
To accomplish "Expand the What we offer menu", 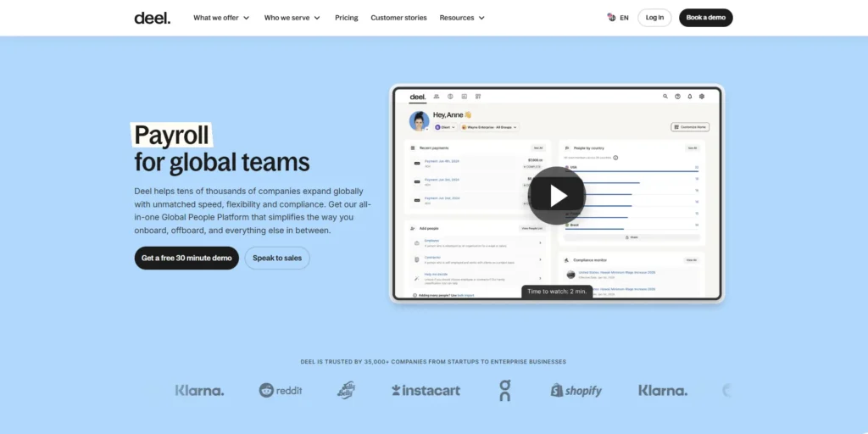I will click(221, 18).
